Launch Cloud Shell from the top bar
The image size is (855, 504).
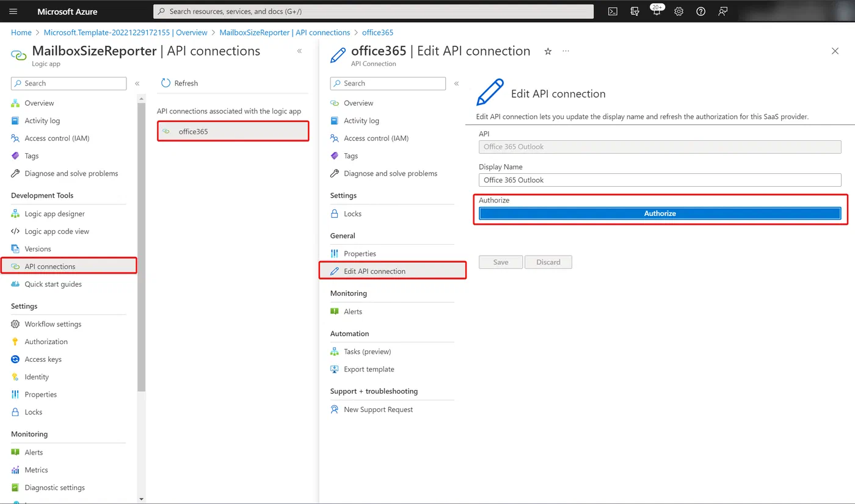coord(613,12)
